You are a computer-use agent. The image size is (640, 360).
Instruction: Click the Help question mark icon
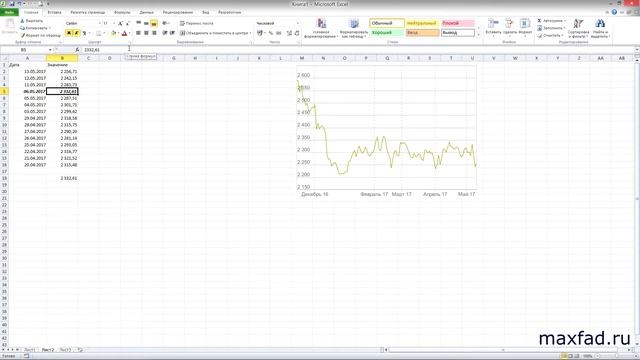tap(614, 12)
